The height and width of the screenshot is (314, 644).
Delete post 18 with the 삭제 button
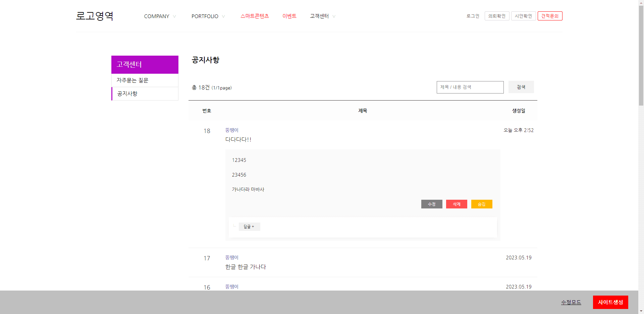click(457, 204)
